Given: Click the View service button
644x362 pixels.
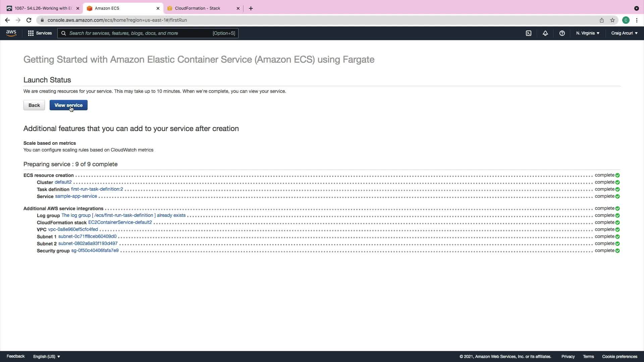Looking at the screenshot, I should tap(68, 105).
